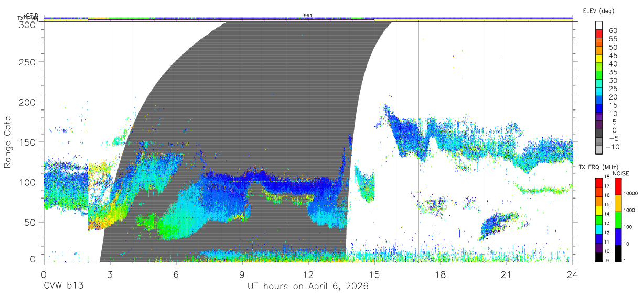Viewport: 644px width, 297px height.
Task: Click the 'UT hours on April 6, 2026' label
Action: click(x=308, y=286)
